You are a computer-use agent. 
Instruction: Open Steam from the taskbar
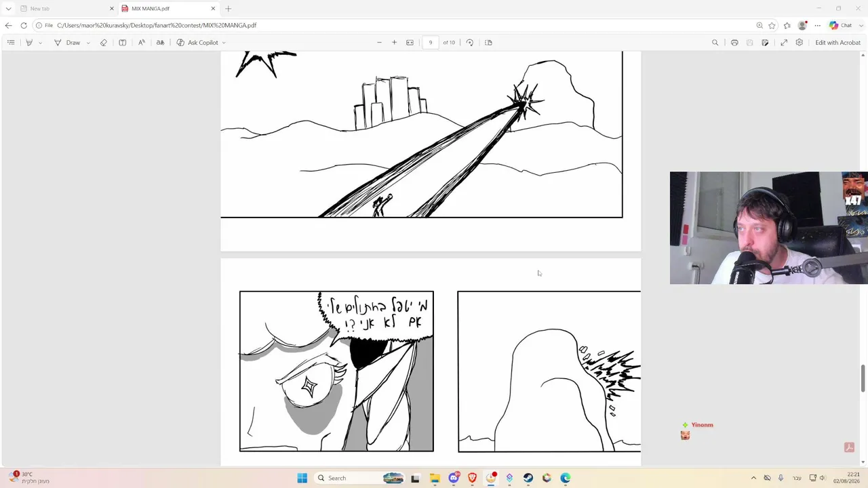[x=528, y=478]
